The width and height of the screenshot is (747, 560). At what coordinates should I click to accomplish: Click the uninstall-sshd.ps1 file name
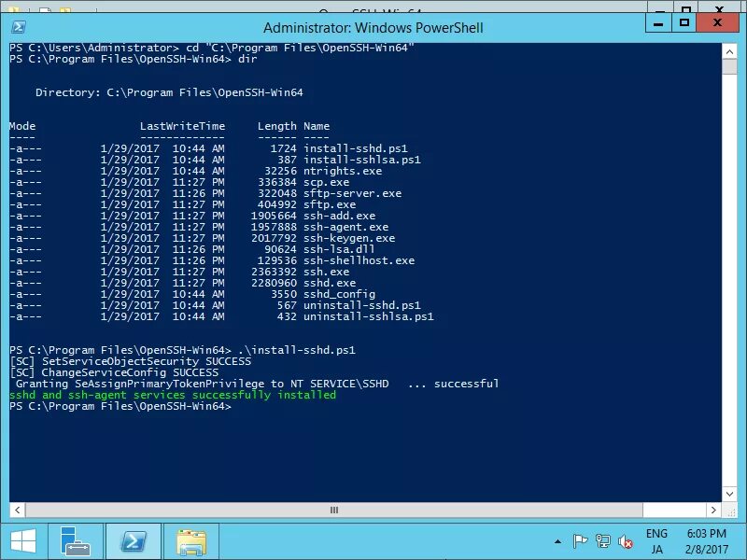click(x=362, y=305)
